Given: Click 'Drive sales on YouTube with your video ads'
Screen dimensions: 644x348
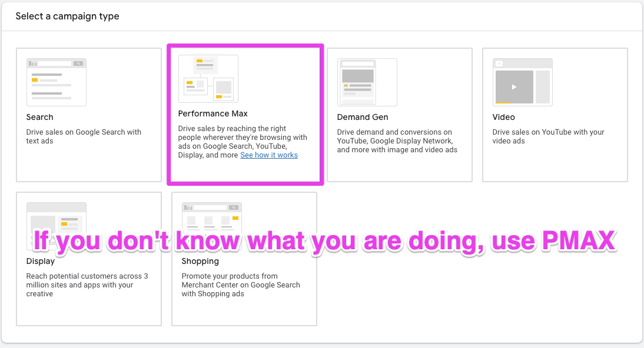Looking at the screenshot, I should [548, 136].
